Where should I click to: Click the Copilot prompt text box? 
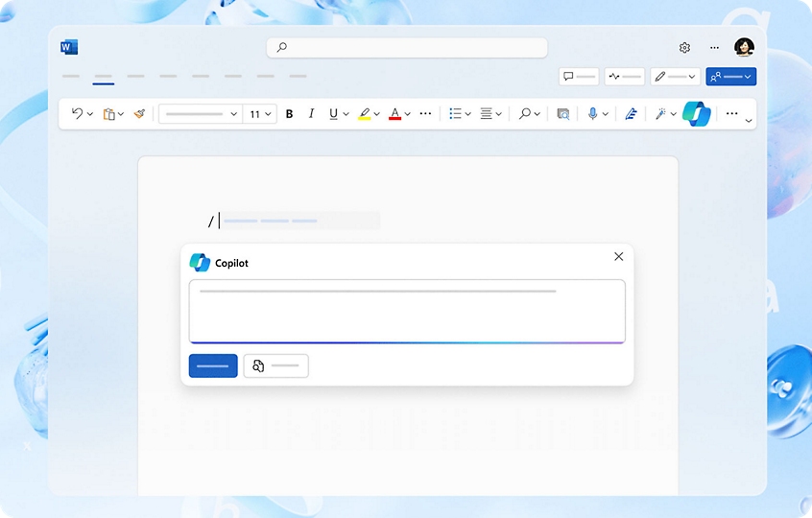click(407, 310)
